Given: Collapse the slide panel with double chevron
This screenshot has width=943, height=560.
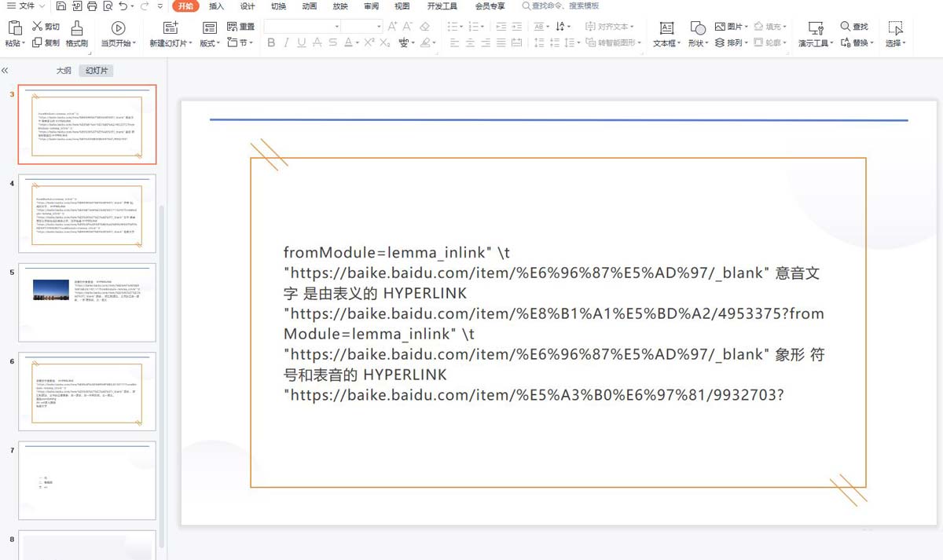Looking at the screenshot, I should [6, 71].
